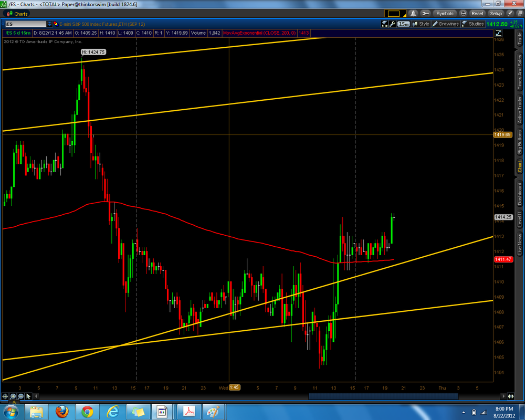Viewport: 525px width, 420px height.
Task: Click the green 1412.50 last quote
Action: [497, 24]
